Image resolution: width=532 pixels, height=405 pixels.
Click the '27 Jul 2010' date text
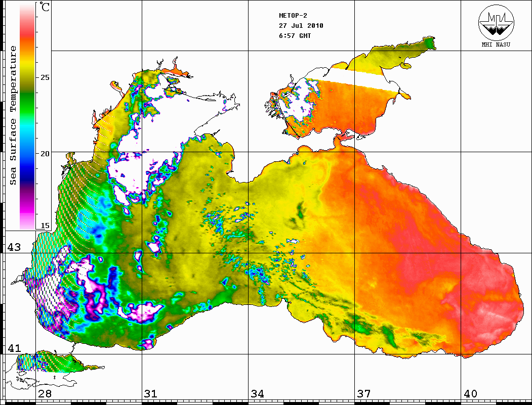click(x=301, y=26)
